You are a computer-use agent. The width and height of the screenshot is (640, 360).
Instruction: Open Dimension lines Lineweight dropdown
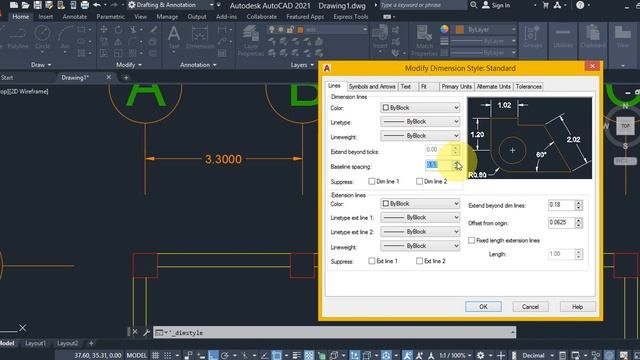pyautogui.click(x=420, y=136)
